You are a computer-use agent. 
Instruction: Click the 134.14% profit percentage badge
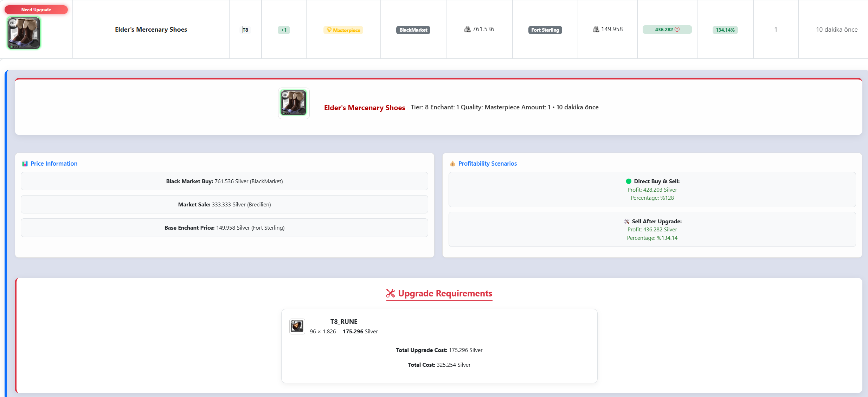[x=725, y=30]
